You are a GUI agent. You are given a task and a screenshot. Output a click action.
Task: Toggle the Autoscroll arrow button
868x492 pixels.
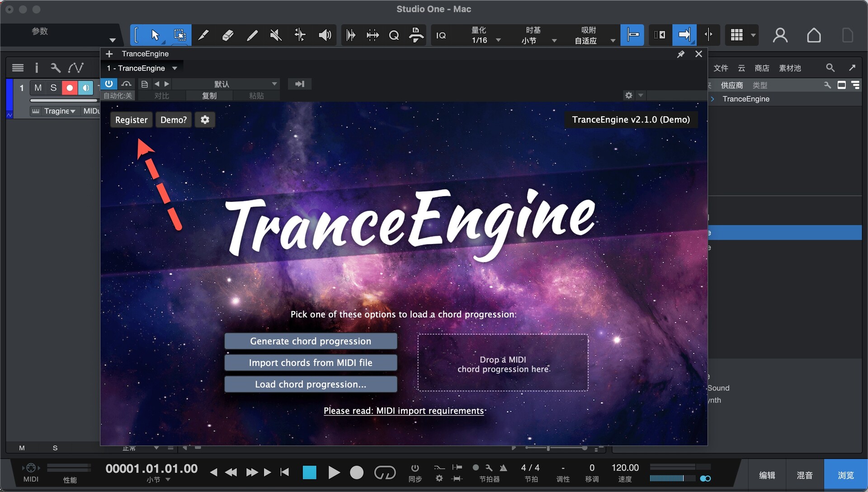(684, 35)
